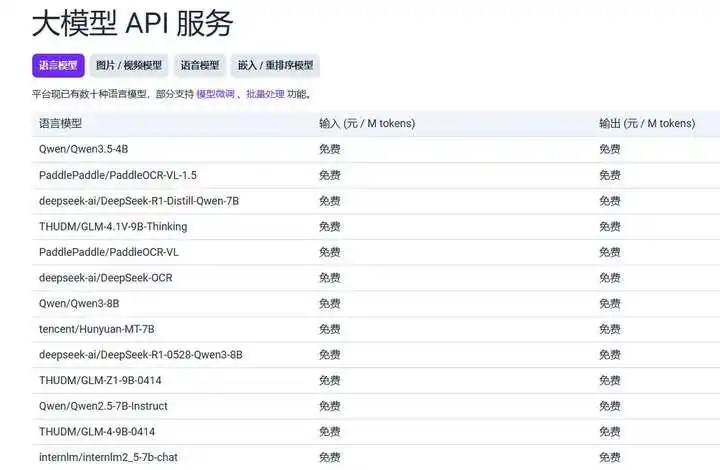Viewport: 720px width, 470px height.
Task: Select PaddlePaddle/PaddleOCR-VL model name
Action: tap(109, 252)
